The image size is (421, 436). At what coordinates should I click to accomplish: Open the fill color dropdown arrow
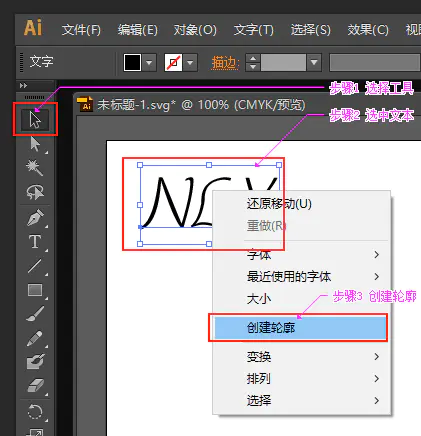pos(149,62)
